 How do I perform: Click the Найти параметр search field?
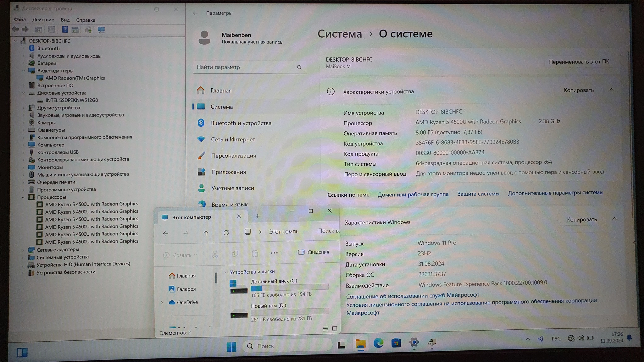245,67
